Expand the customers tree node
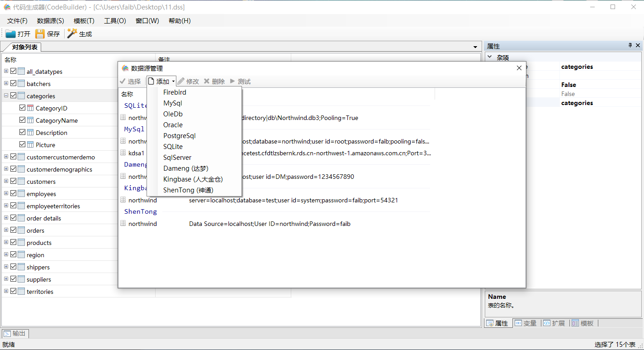Viewport: 644px width, 350px height. pos(6,181)
